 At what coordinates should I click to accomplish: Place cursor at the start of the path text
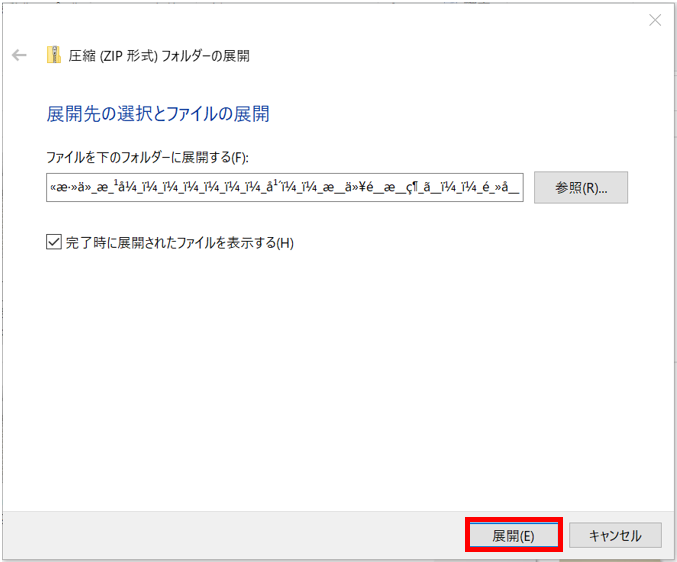point(49,187)
